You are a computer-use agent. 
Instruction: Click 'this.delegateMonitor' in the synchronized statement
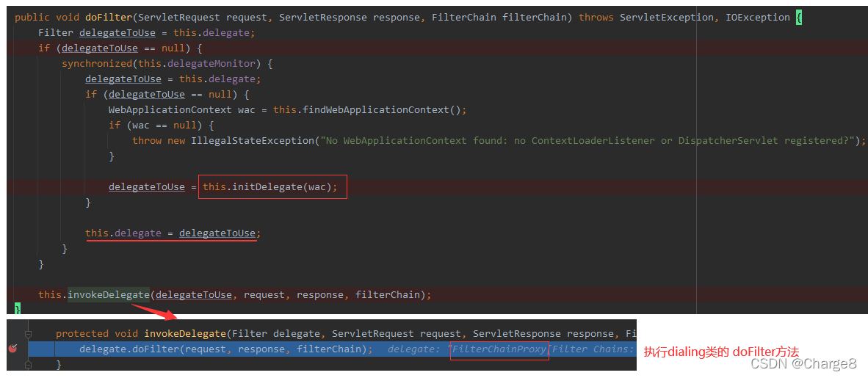coord(197,64)
